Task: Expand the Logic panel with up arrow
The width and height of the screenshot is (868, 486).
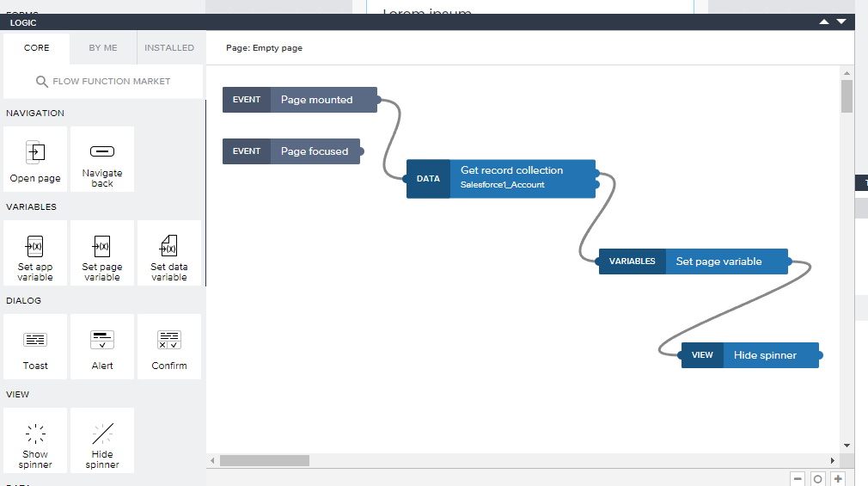Action: pos(824,22)
